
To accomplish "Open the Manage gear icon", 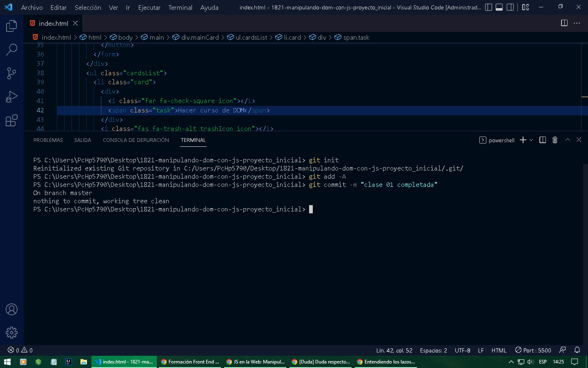I will click(x=11, y=332).
